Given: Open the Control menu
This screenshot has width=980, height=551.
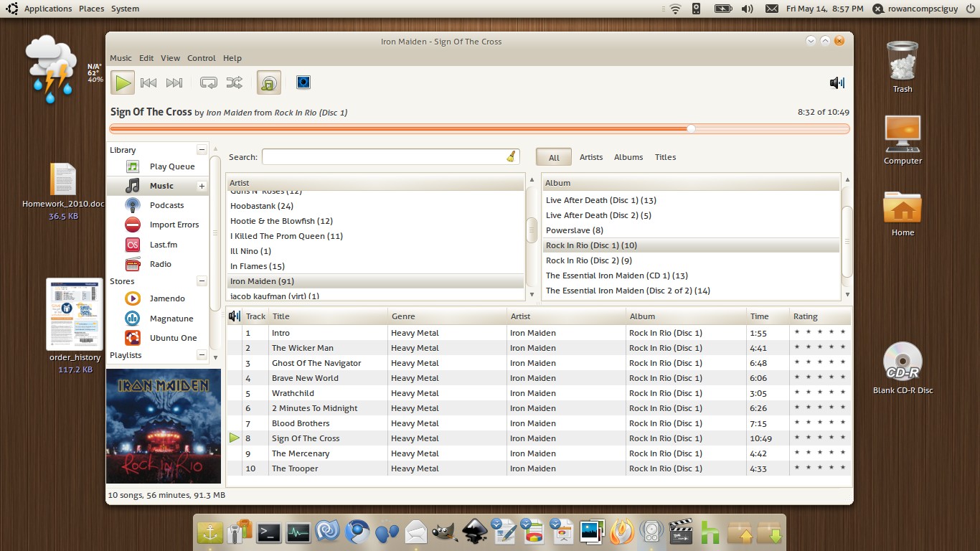Looking at the screenshot, I should (202, 58).
